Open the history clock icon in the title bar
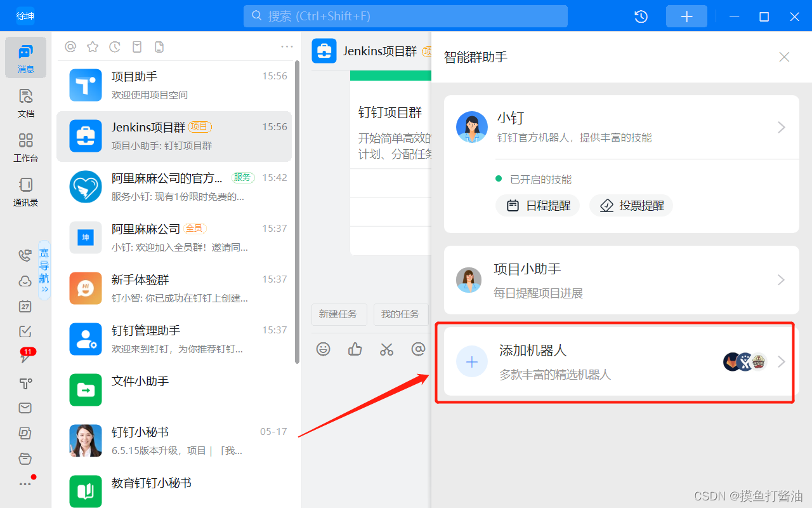Image resolution: width=812 pixels, height=508 pixels. [641, 17]
